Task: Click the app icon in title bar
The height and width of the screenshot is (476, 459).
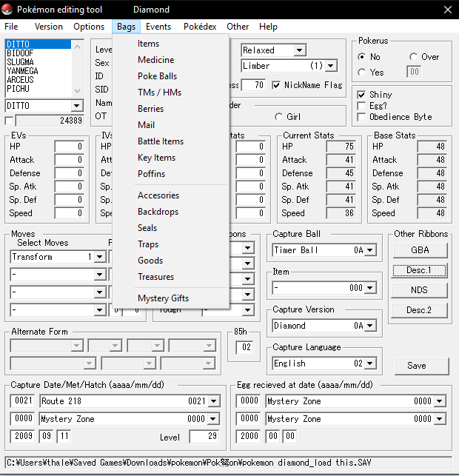Action: click(x=8, y=10)
